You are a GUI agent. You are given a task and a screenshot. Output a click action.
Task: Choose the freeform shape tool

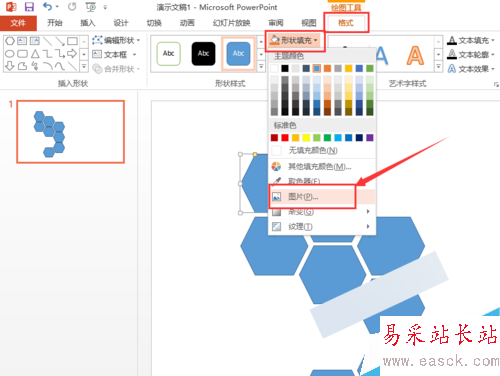tap(22, 66)
